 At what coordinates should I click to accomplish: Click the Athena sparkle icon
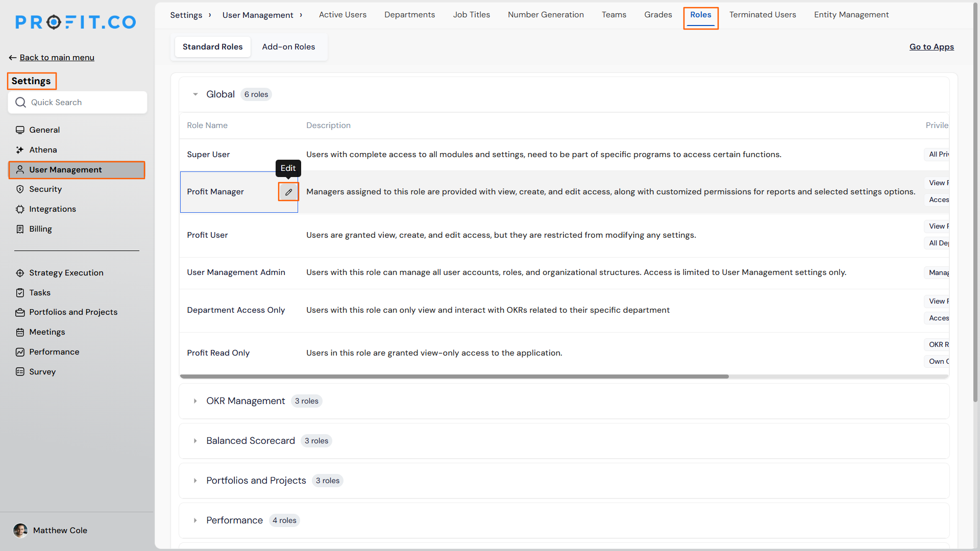coord(20,150)
